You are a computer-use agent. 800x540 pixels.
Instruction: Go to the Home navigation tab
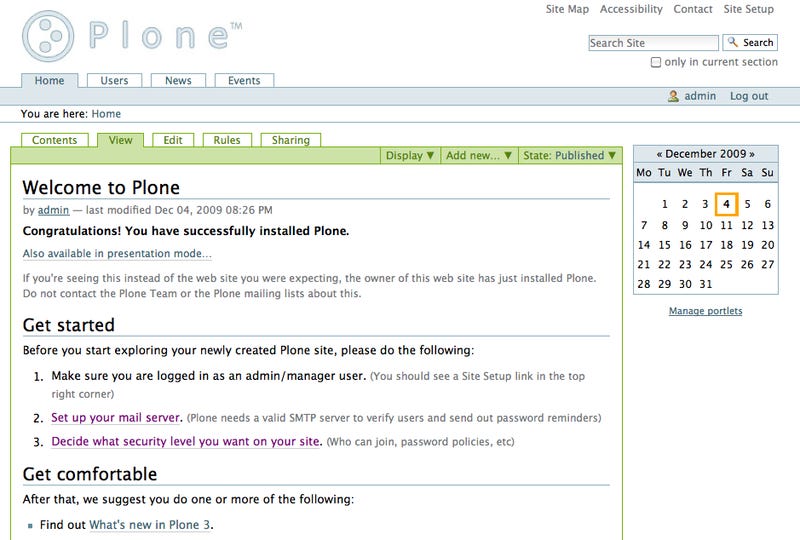49,81
